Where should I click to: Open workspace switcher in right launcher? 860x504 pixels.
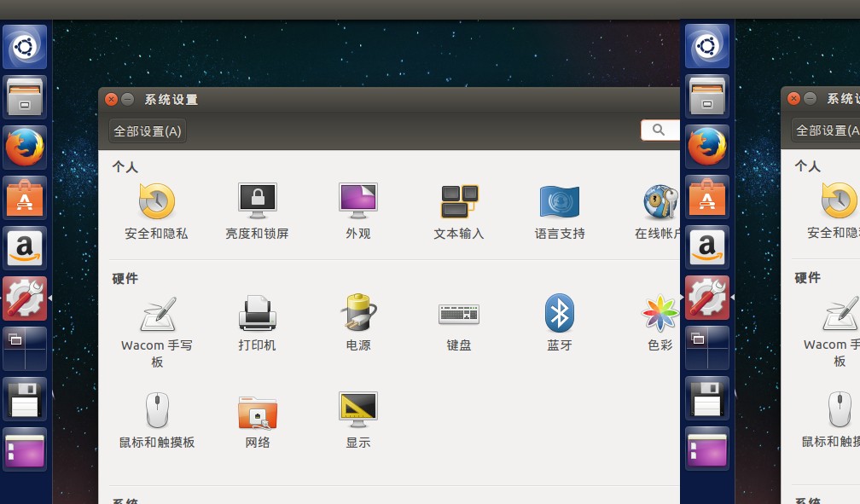coord(707,348)
